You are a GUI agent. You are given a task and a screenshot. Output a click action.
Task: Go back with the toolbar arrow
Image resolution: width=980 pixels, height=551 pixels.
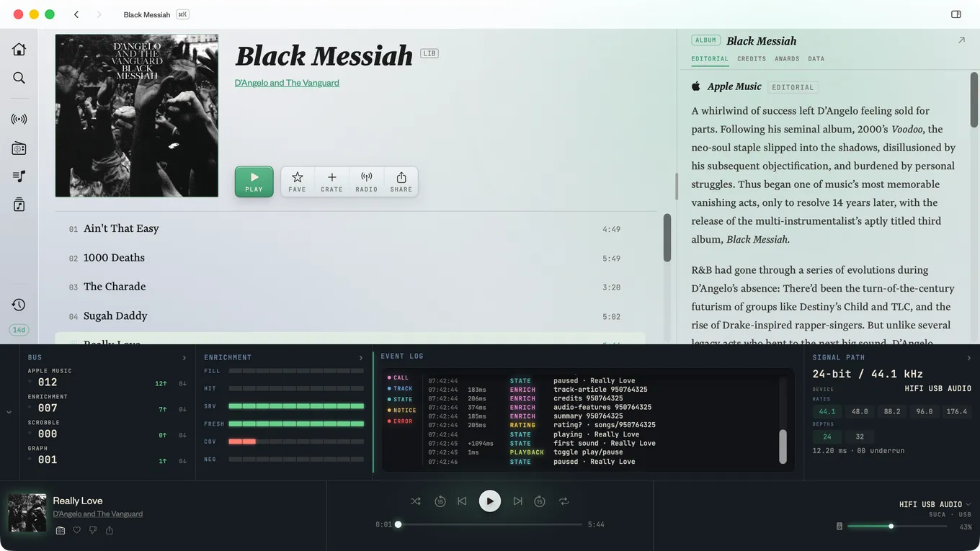76,14
